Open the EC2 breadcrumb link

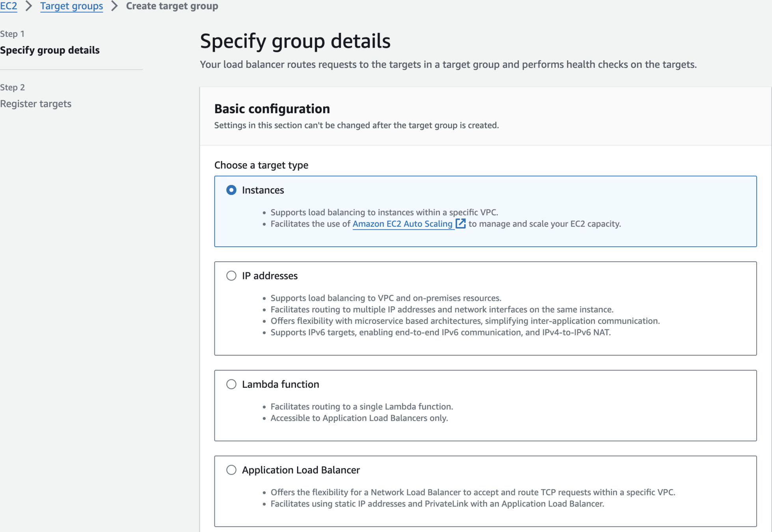tap(8, 6)
